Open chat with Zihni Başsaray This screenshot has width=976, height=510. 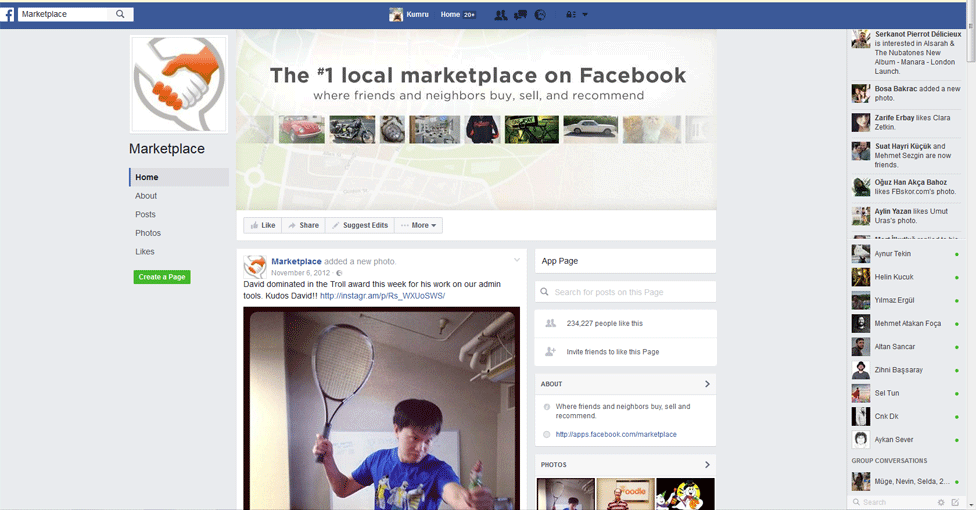906,370
